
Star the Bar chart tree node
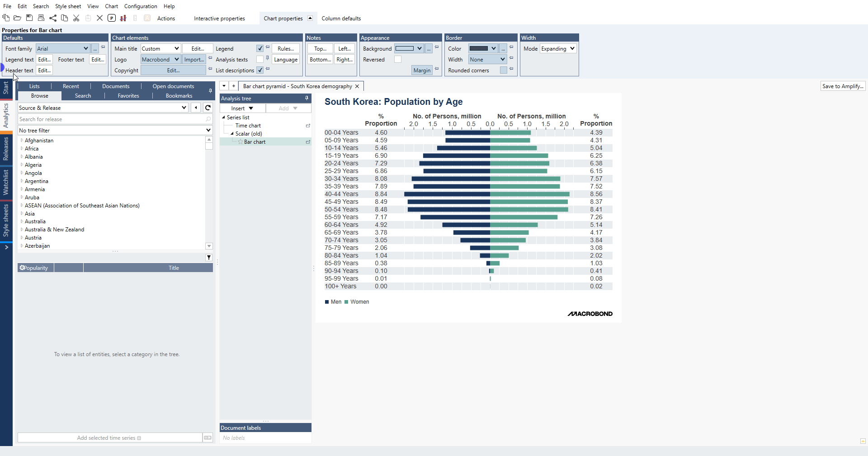tap(241, 142)
